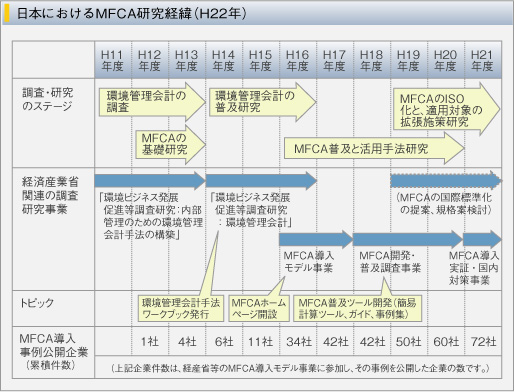Click the MFCA普及ツール開発 callout
515x392 pixels.
(x=357, y=308)
